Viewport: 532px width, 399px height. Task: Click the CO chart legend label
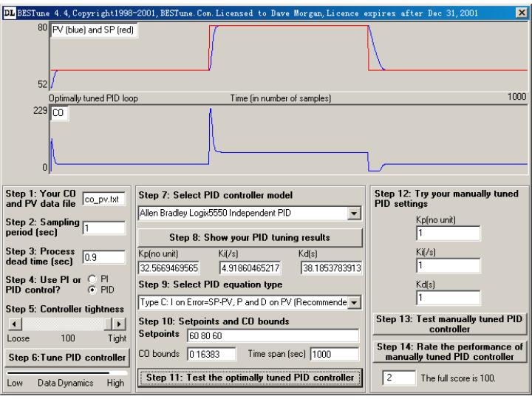click(x=59, y=113)
